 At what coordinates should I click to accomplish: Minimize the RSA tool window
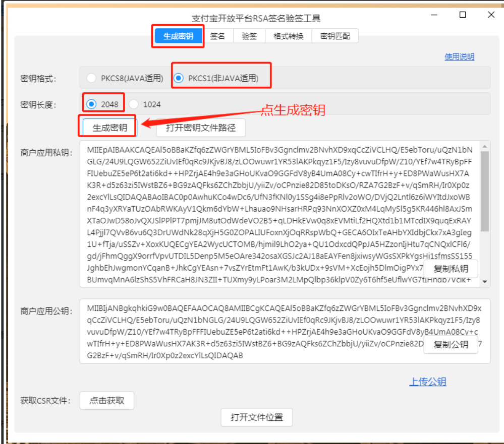pos(434,15)
